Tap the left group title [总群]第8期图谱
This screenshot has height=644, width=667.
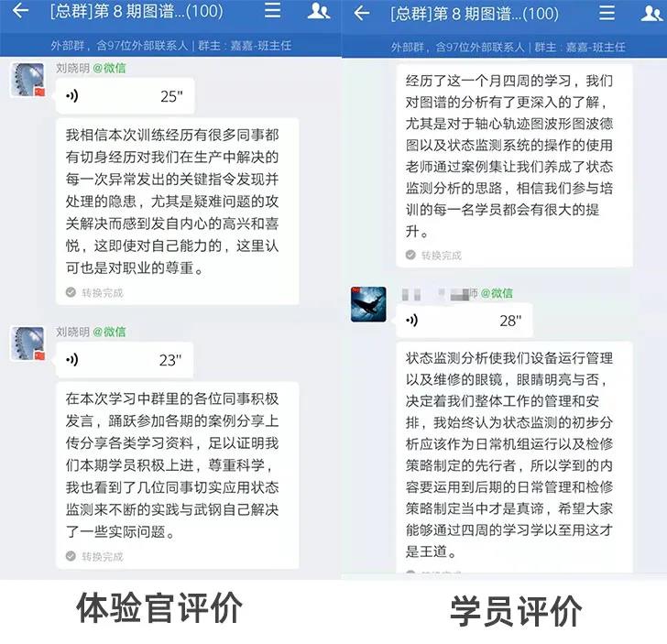coord(137,11)
